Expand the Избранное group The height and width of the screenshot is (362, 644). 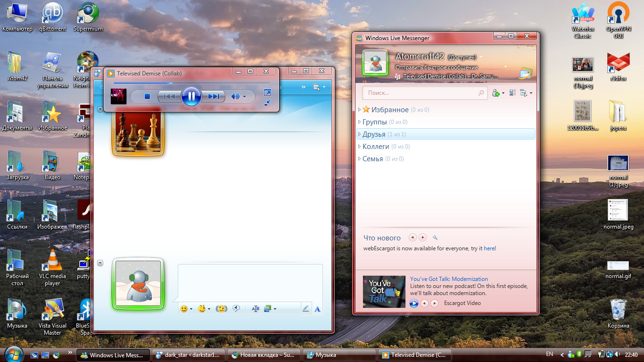(359, 110)
